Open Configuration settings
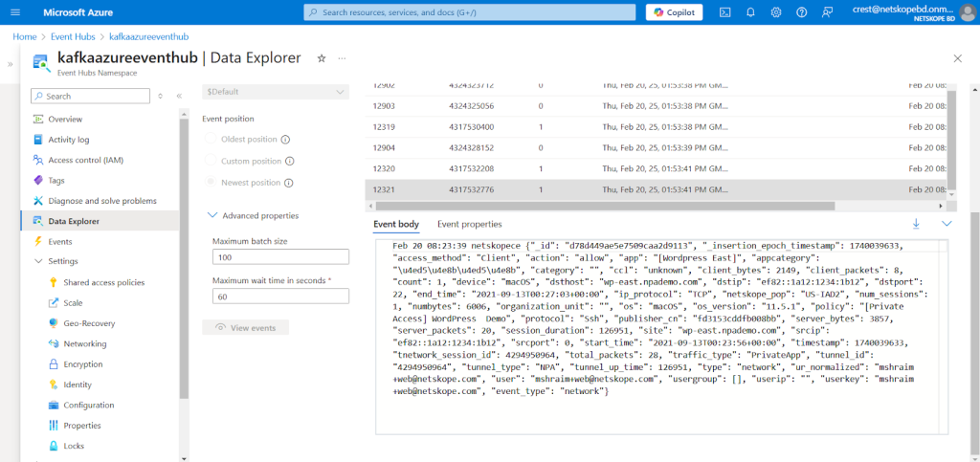 89,406
